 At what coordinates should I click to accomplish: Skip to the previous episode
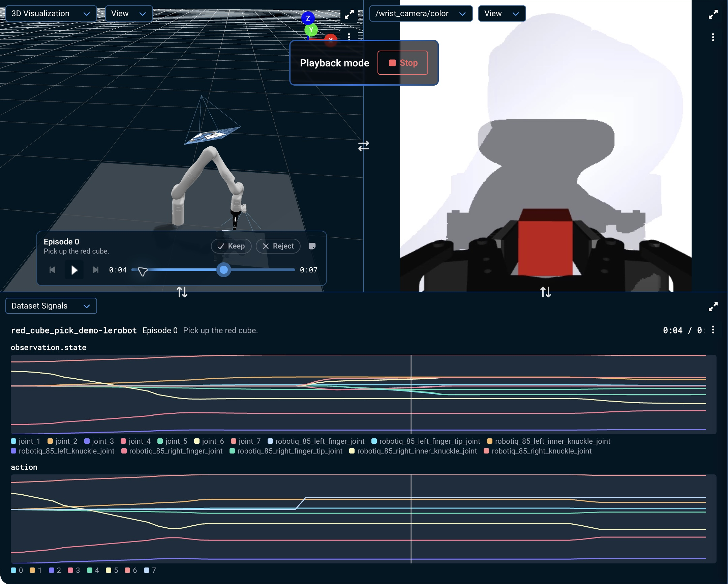(x=52, y=270)
